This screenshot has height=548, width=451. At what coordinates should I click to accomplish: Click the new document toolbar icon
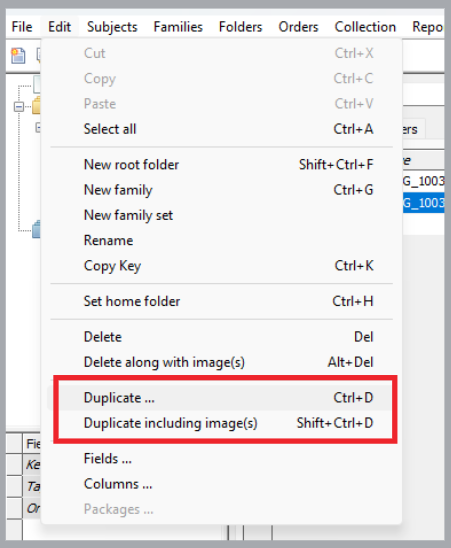point(18,56)
